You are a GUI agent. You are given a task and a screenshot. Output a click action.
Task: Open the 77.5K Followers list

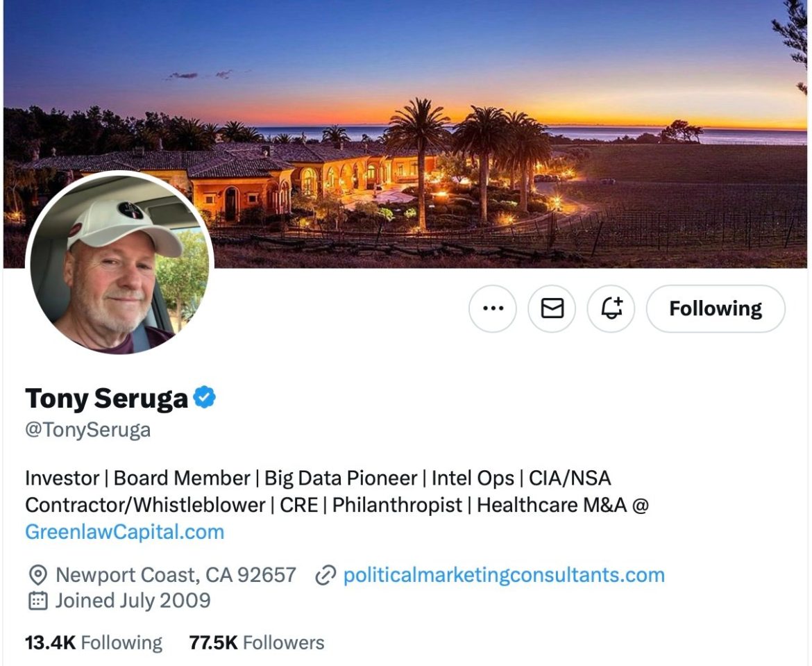pos(257,643)
